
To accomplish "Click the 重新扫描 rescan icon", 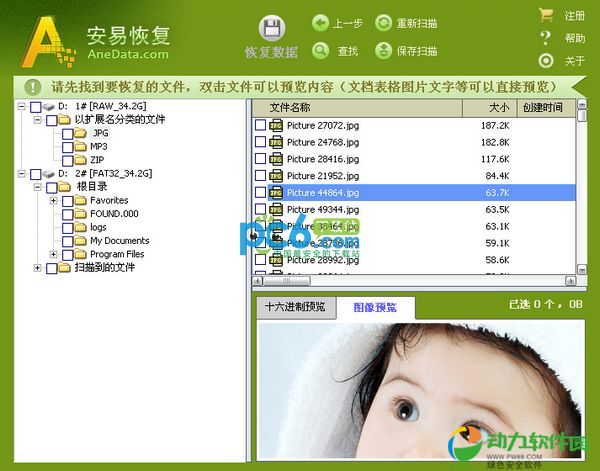I will (384, 23).
